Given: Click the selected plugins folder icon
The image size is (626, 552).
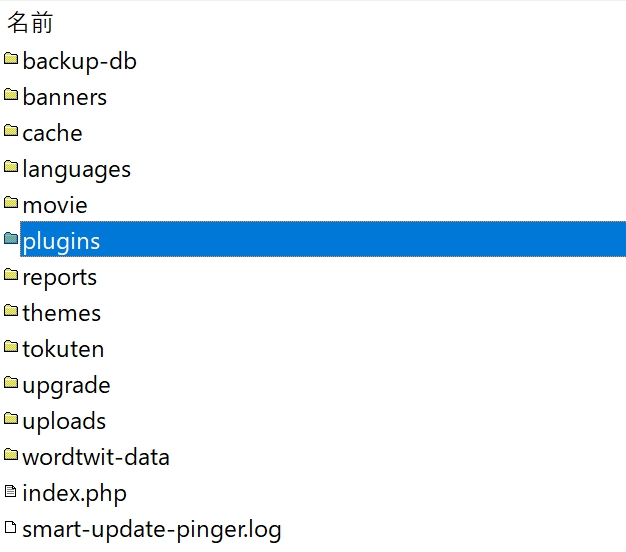Looking at the screenshot, I should [11, 238].
